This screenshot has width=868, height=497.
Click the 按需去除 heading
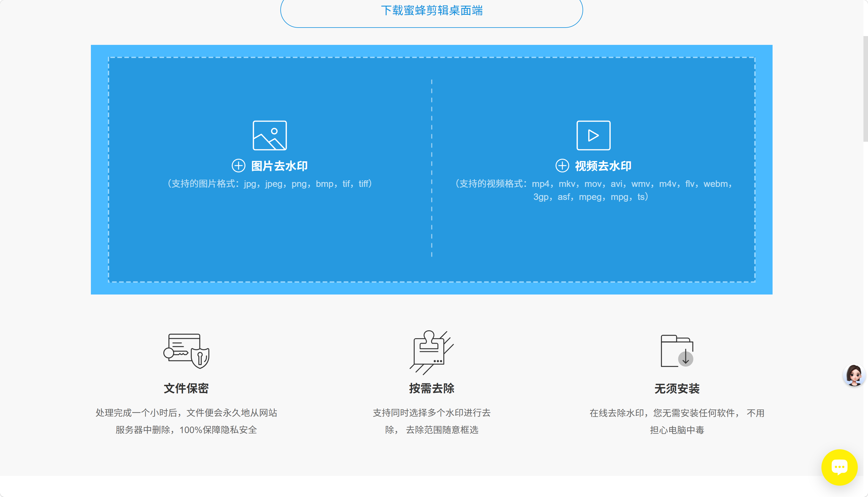431,389
